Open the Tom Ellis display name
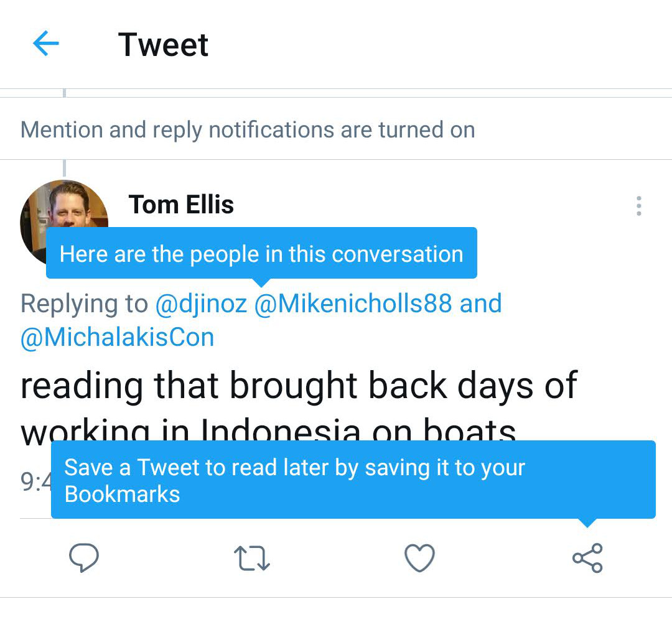Viewport: 672px width, 622px height. click(x=181, y=205)
